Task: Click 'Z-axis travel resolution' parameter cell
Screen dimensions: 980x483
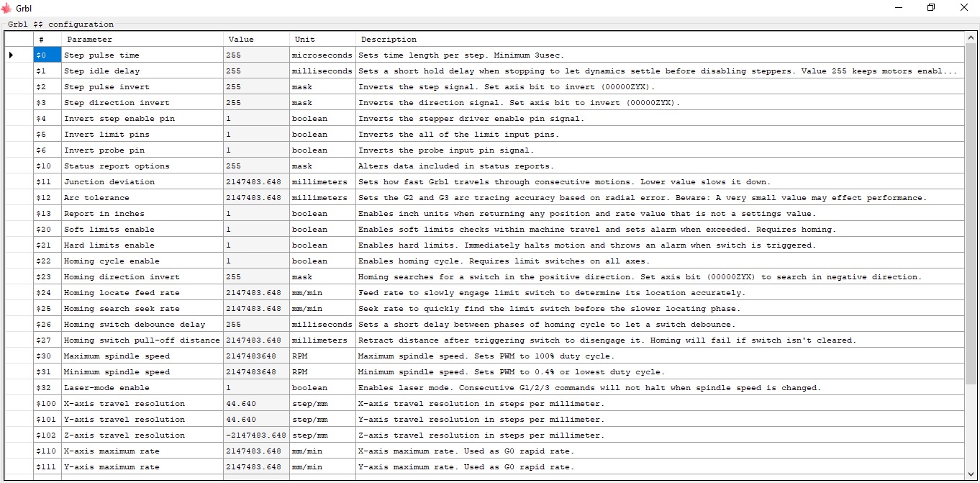Action: coord(142,435)
